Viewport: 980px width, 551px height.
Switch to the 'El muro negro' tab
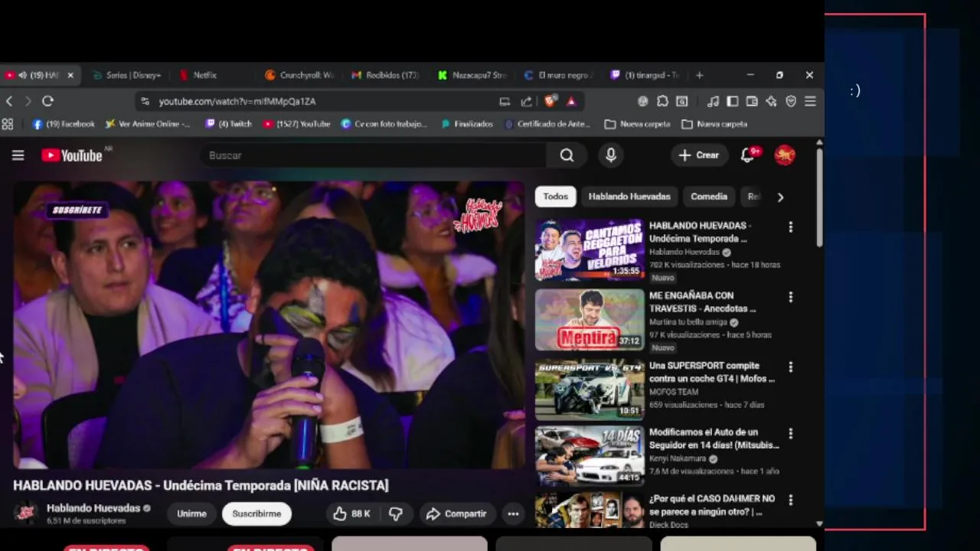point(559,75)
